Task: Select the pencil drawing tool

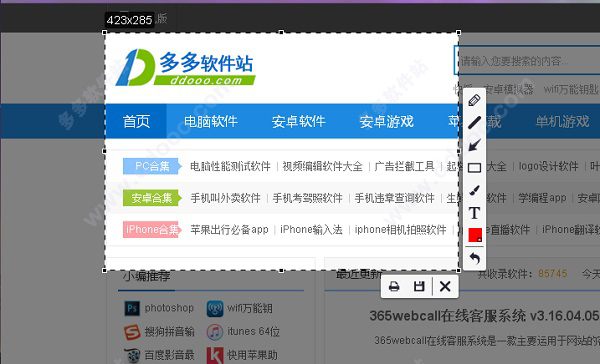Action: [x=474, y=100]
